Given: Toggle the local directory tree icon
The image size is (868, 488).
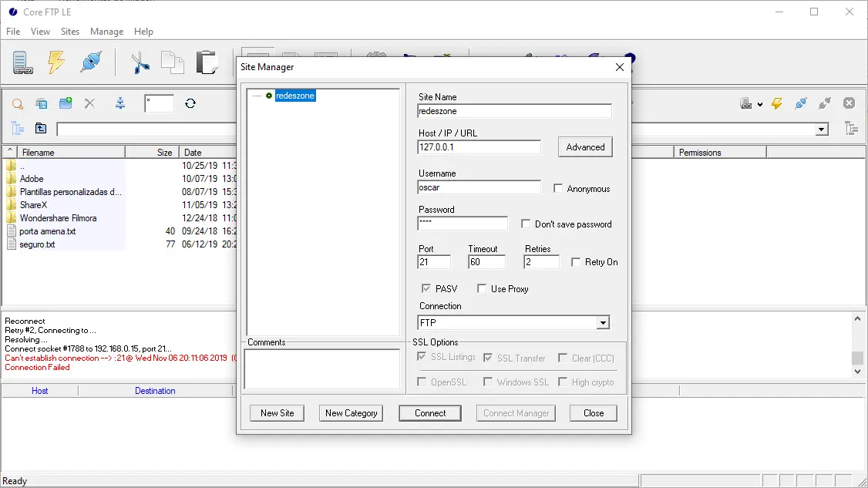Looking at the screenshot, I should tap(18, 129).
